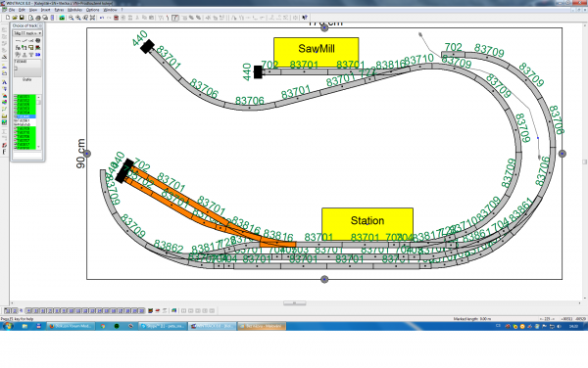This screenshot has width=588, height=368.
Task: Click the Save disk icon
Action: tap(22, 18)
